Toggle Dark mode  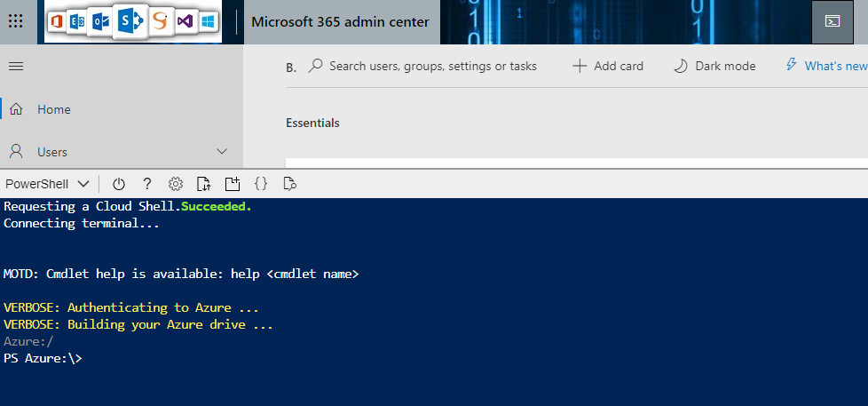click(x=714, y=66)
